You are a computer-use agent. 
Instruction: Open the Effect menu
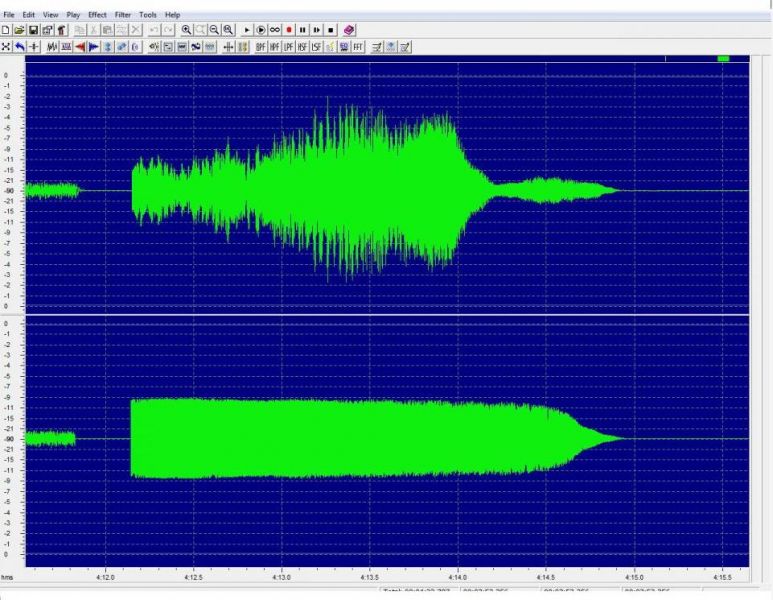click(97, 15)
